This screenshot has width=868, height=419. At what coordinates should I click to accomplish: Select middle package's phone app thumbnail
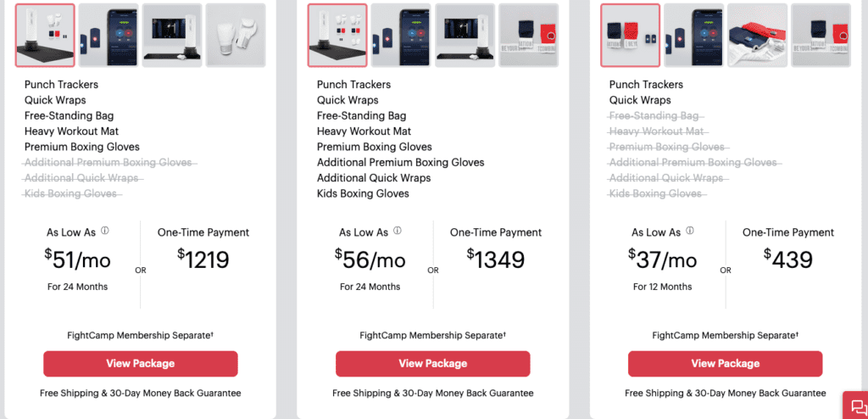(x=401, y=36)
